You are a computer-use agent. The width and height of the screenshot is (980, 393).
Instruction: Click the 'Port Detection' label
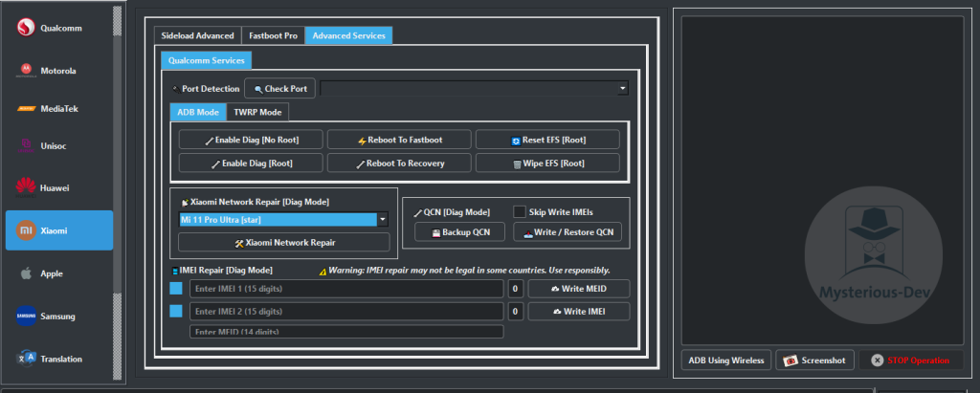(211, 89)
